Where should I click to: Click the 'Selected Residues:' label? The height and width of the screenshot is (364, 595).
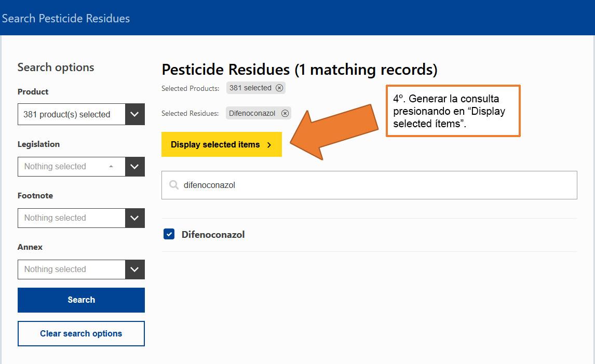190,114
